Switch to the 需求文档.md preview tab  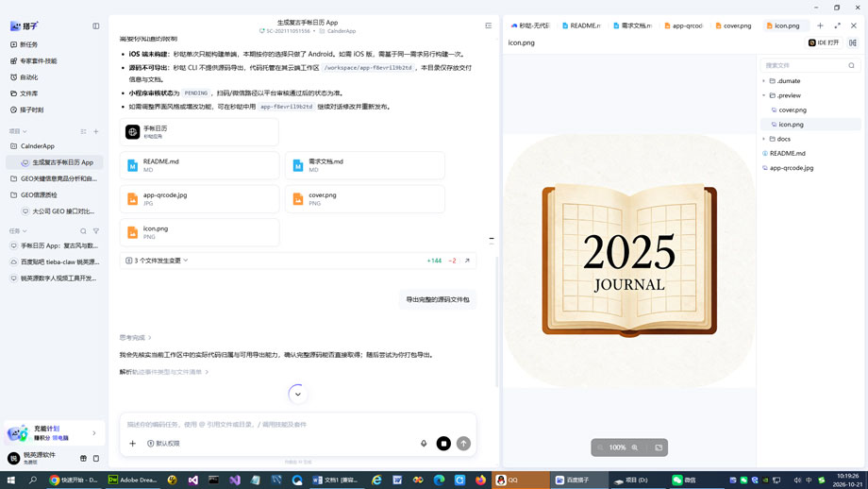tap(633, 25)
